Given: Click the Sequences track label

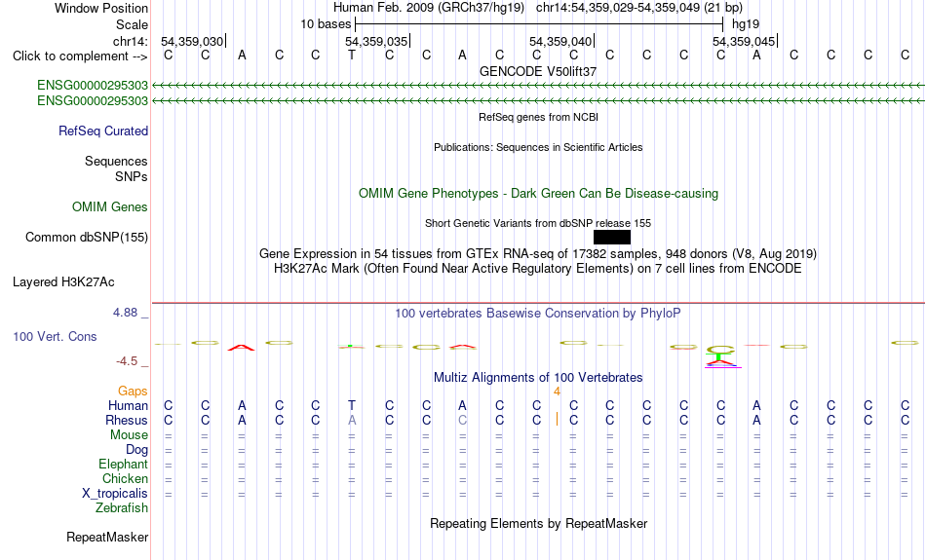Looking at the screenshot, I should (x=116, y=161).
